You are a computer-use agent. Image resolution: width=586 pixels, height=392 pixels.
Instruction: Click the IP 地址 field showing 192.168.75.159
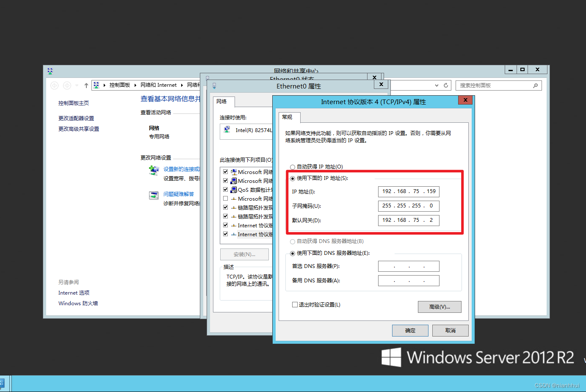[x=409, y=192]
